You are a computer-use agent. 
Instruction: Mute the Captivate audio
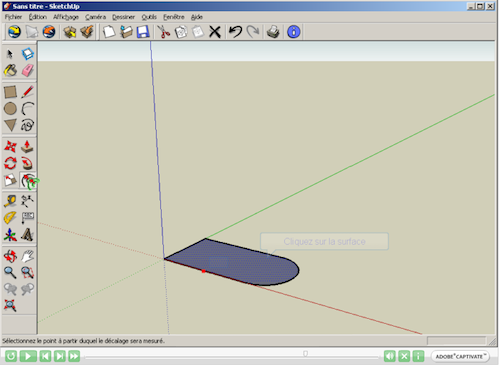click(x=390, y=356)
